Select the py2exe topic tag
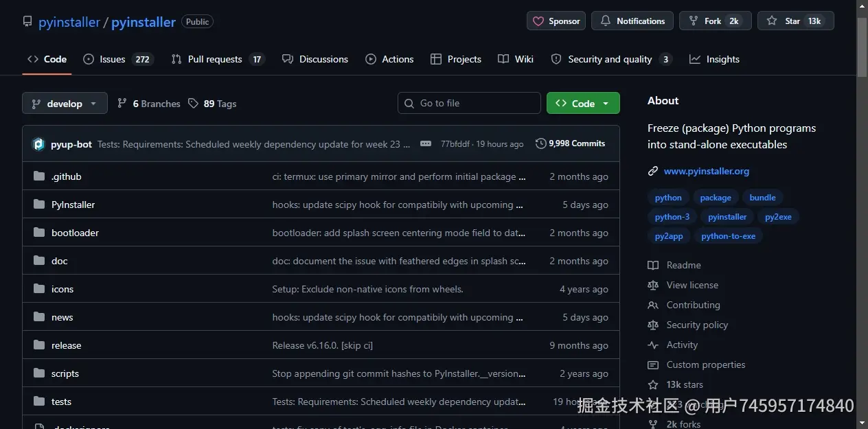 tap(778, 217)
